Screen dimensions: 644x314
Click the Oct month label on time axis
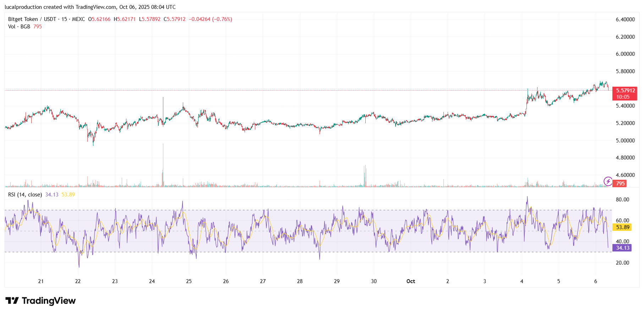tap(410, 281)
